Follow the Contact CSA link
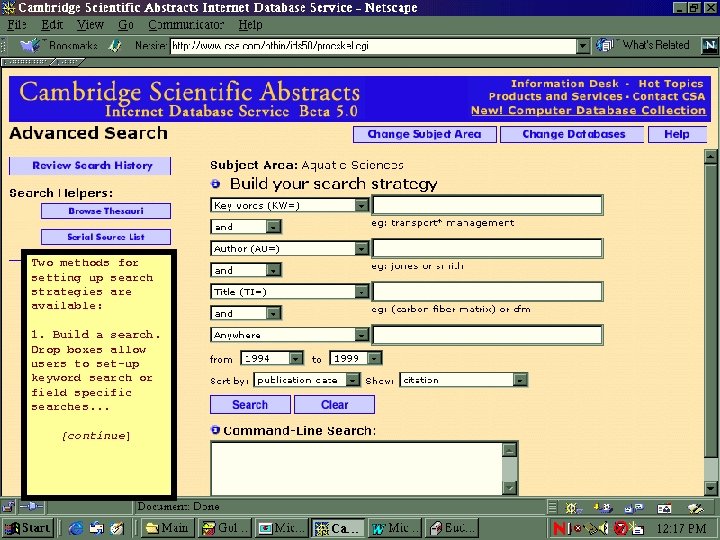The width and height of the screenshot is (720, 540). tap(669, 96)
